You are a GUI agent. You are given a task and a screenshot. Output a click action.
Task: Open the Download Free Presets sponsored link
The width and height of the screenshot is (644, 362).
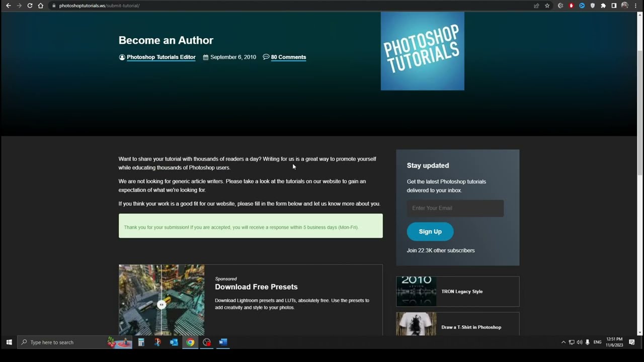click(256, 287)
